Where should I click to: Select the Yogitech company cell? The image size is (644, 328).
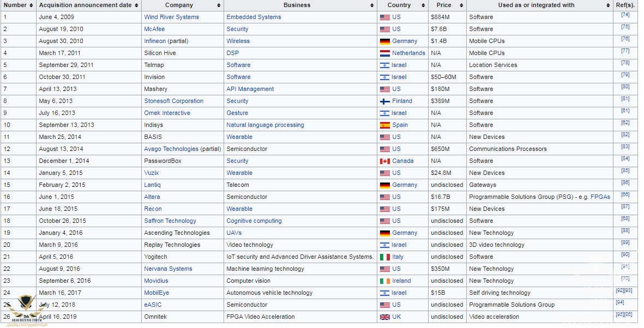tap(183, 257)
